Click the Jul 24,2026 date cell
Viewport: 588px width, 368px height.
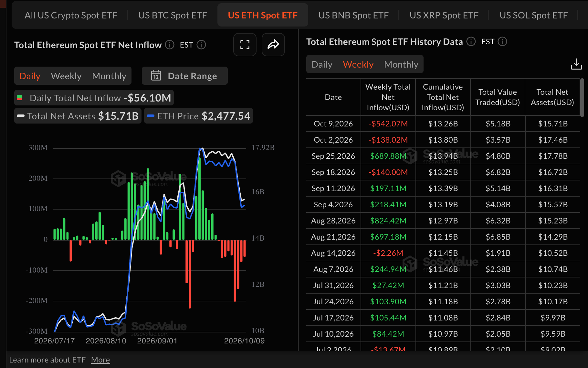click(333, 301)
